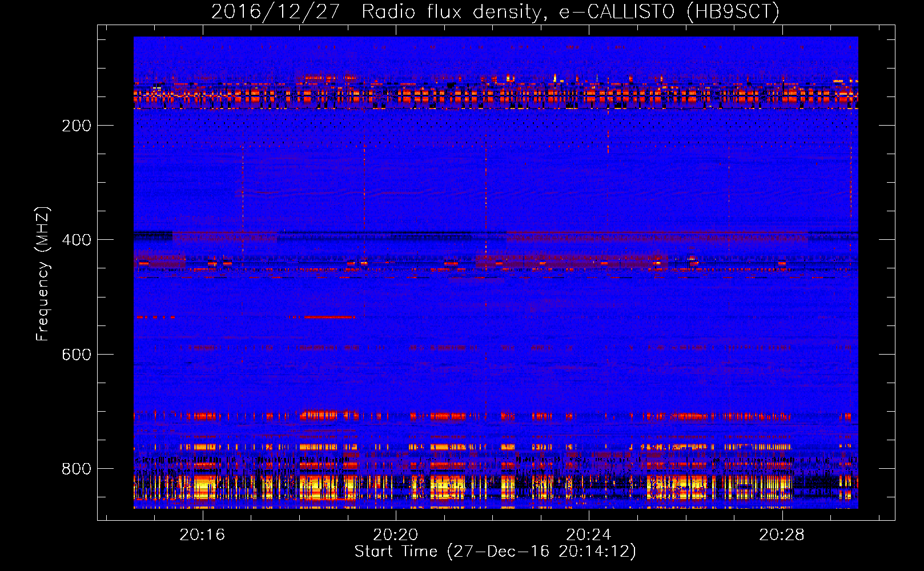Click the plot title '2016/12/27 Radio flux density'
This screenshot has height=571, width=924.
[x=495, y=11]
